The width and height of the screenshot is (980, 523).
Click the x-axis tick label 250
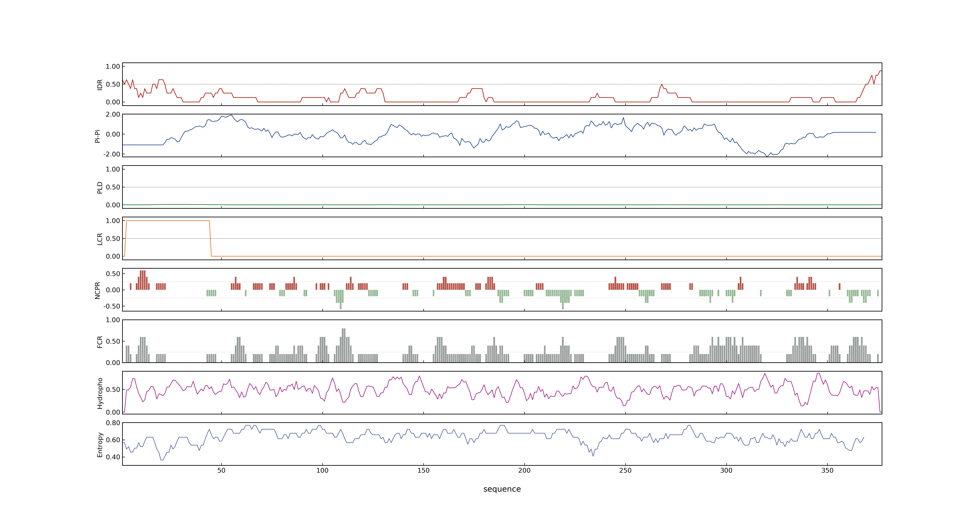click(x=625, y=470)
